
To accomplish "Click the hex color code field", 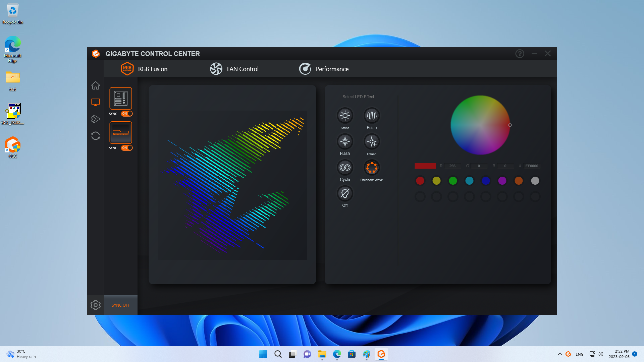I will tap(532, 166).
